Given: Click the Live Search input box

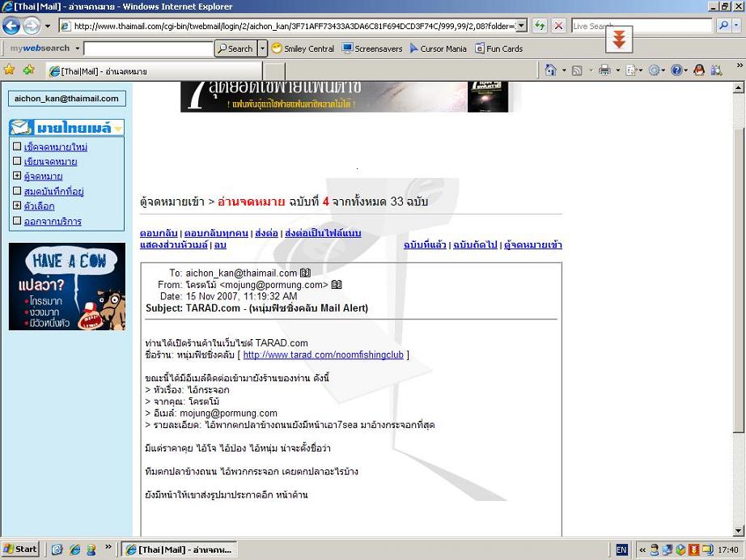Looking at the screenshot, I should pyautogui.click(x=642, y=26).
